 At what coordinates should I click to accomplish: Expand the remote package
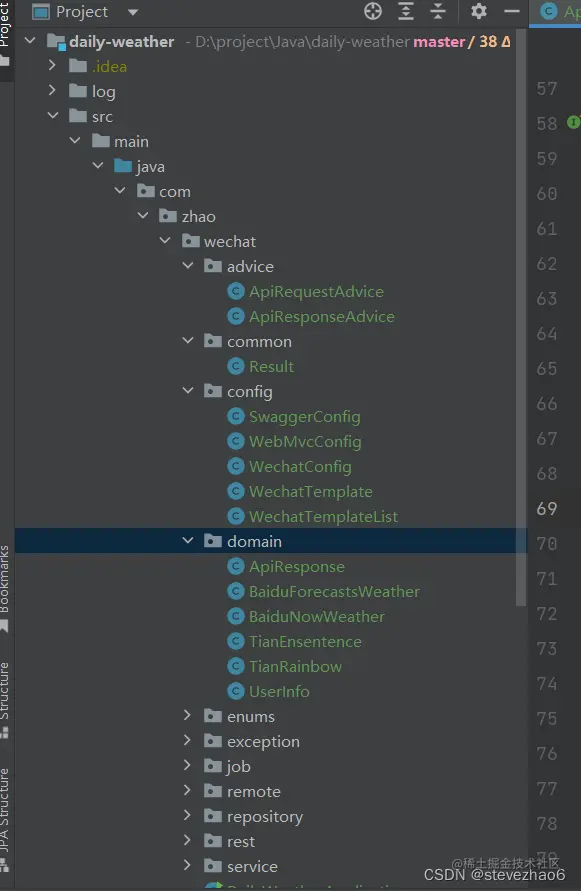point(187,790)
